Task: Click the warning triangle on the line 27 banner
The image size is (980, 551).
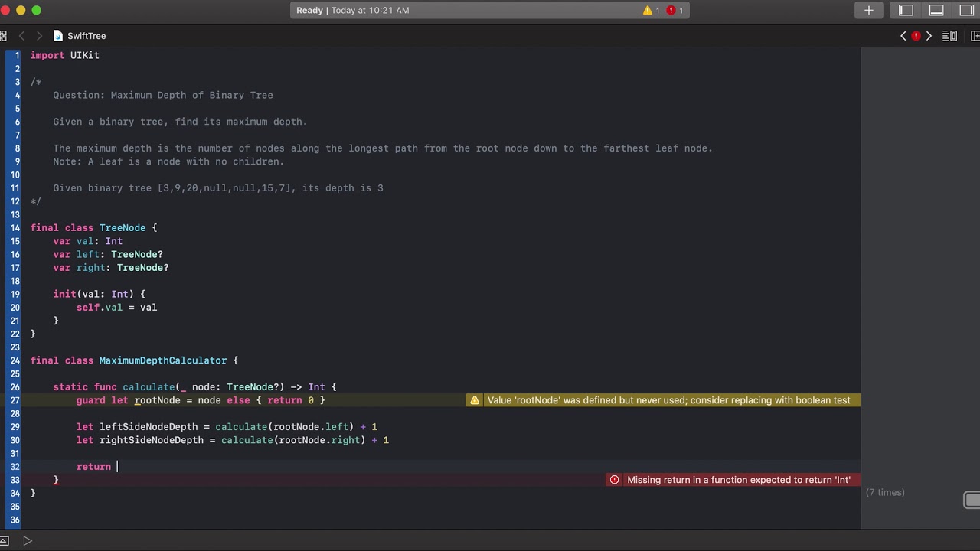Action: (x=475, y=400)
